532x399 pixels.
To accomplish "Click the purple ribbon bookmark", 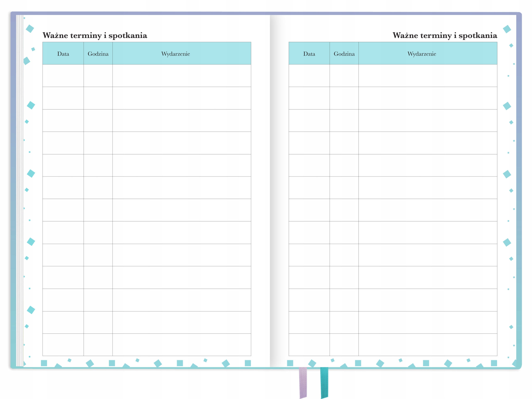I will tap(303, 382).
